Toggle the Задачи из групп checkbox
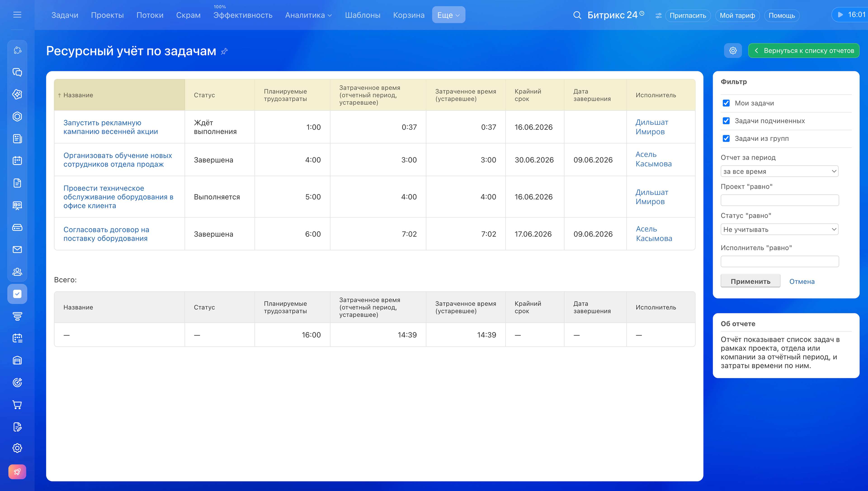Screen dimensions: 868x491 (x=726, y=139)
